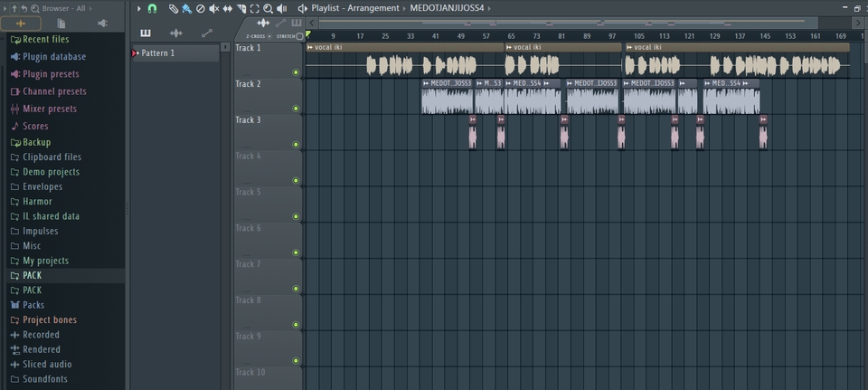Mute Track 6 with green LED
This screenshot has height=390, width=868.
296,252
